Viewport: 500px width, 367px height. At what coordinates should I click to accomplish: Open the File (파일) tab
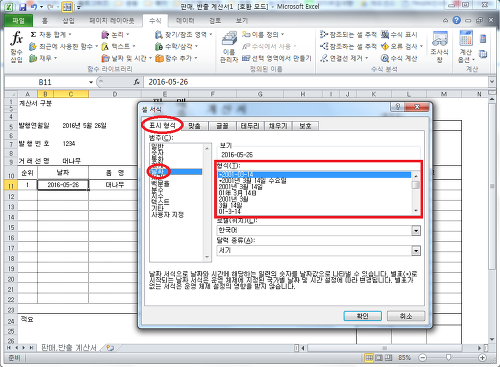point(18,21)
